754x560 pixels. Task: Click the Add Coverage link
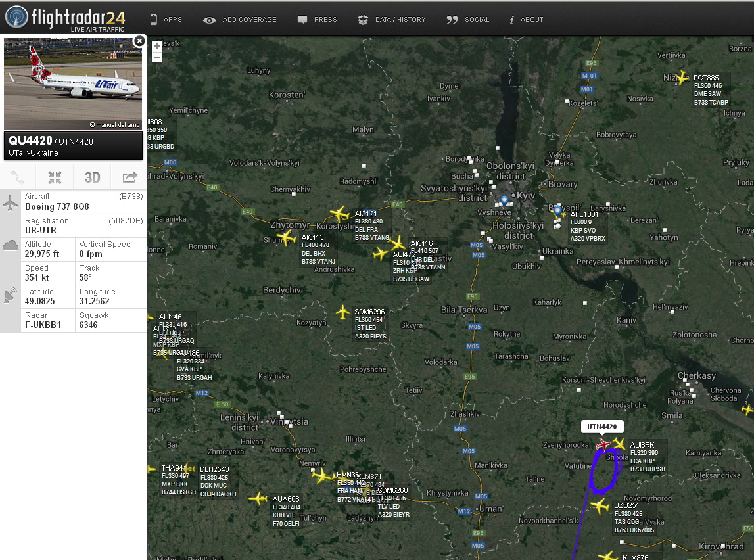(x=241, y=20)
